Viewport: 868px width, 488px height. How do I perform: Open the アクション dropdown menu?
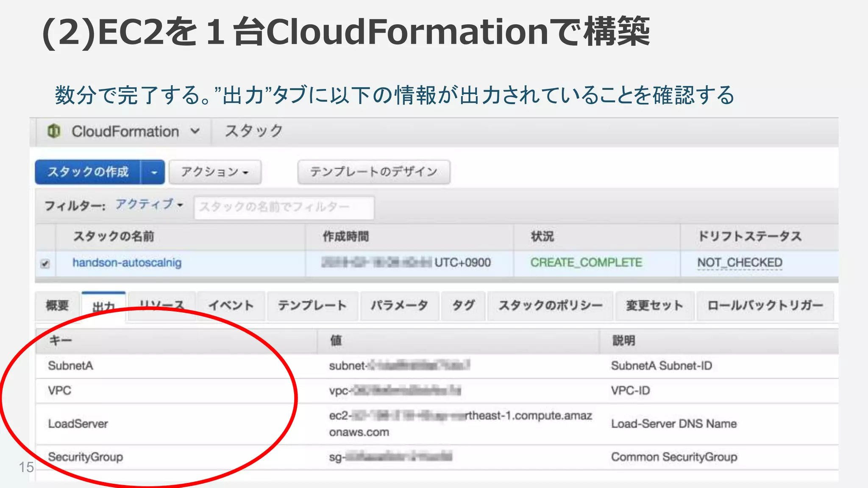pos(215,172)
